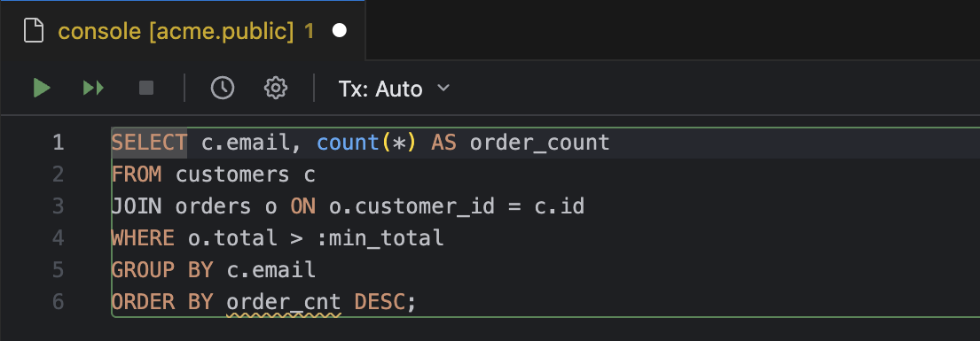
Task: Open the Tx: Auto transaction mode dropdown
Action: pos(394,89)
